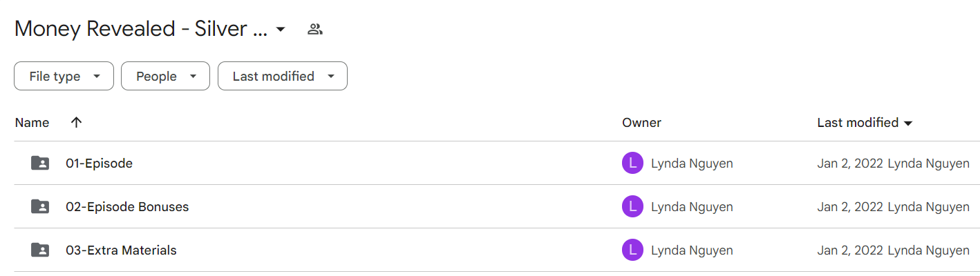Click the purple L avatar in 02-Episode Bonuses row
Viewport: 980px width, 276px height.
pyautogui.click(x=632, y=206)
